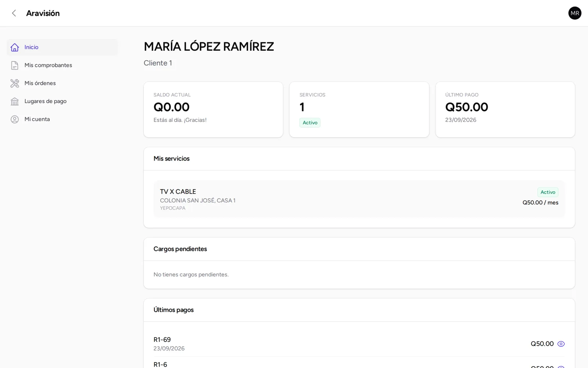Click the MARÍA LÓPEZ RAMÍREZ name heading
This screenshot has height=368, width=588.
coord(209,47)
